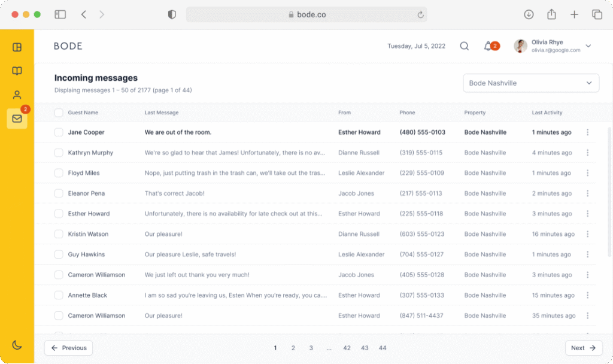Click the bode.co address bar
The height and width of the screenshot is (364, 613).
click(306, 14)
